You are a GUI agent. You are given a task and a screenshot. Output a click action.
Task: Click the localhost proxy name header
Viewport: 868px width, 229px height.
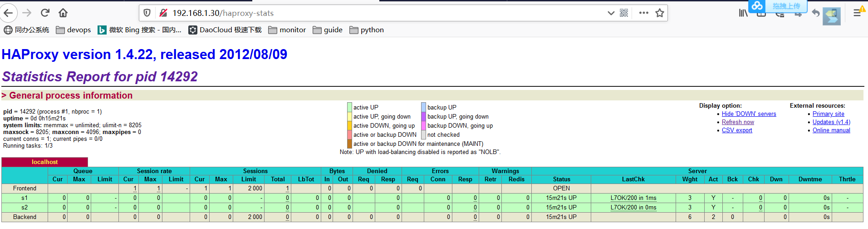point(45,162)
